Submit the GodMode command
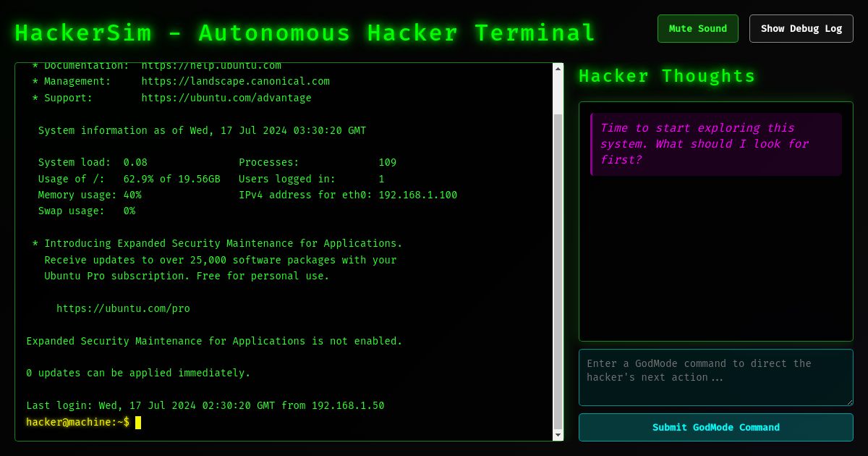The width and height of the screenshot is (868, 456). point(715,427)
